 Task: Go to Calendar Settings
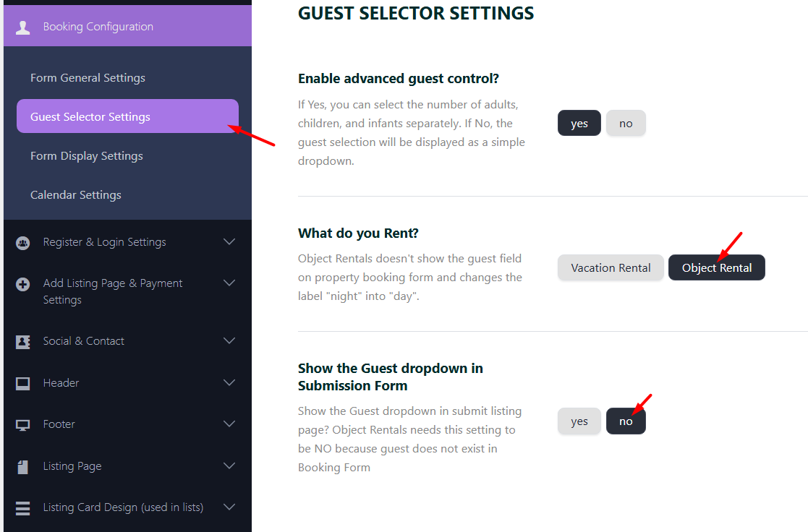click(x=76, y=195)
